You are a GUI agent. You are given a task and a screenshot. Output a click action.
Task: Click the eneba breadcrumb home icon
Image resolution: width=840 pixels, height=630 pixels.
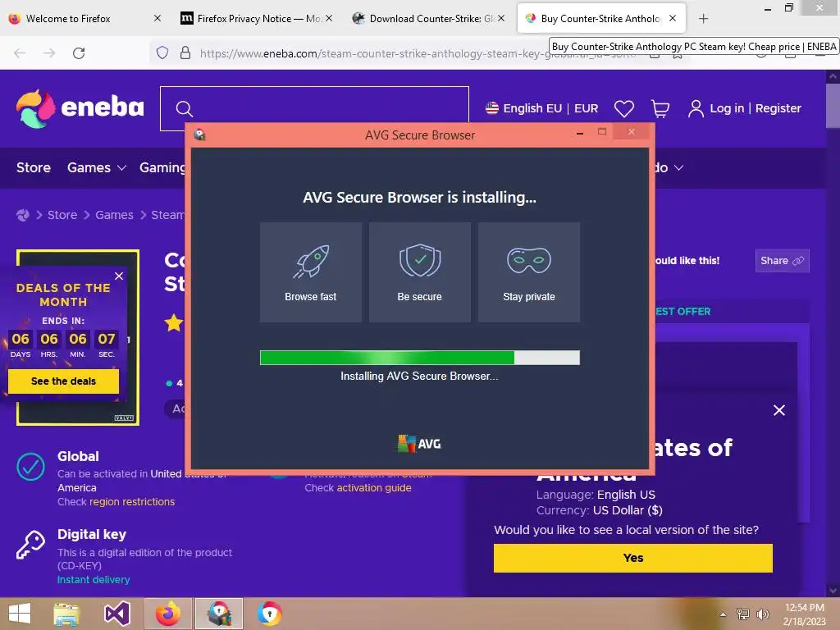click(22, 215)
